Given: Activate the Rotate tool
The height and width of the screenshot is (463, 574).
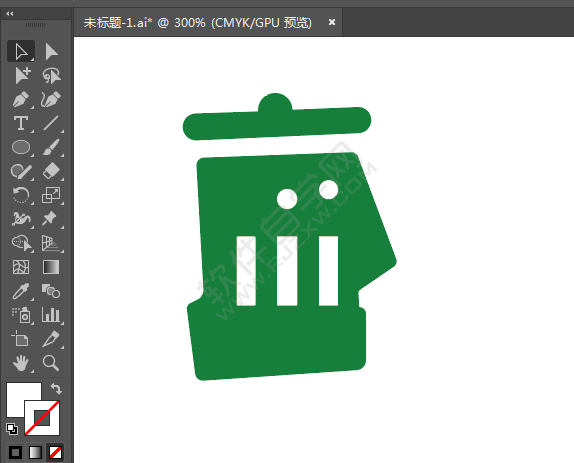Looking at the screenshot, I should tap(21, 195).
